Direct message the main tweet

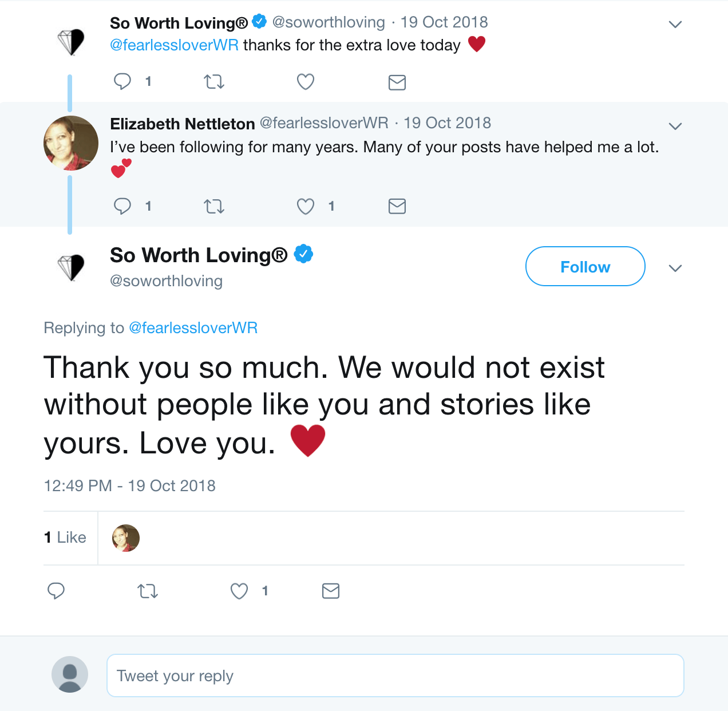(331, 591)
